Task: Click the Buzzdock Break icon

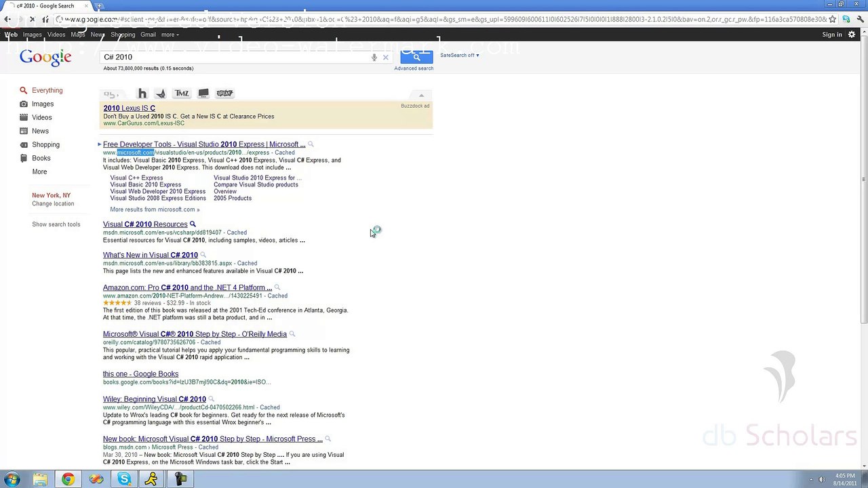Action: 224,94
